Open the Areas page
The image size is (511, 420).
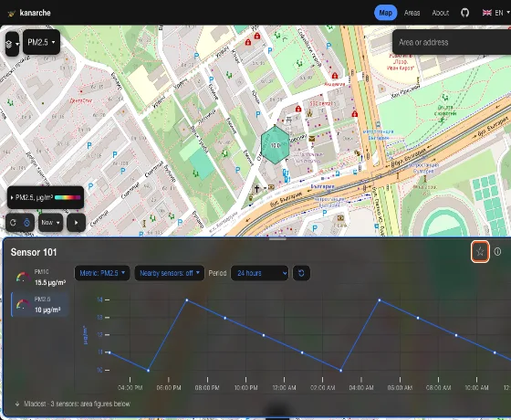[412, 13]
